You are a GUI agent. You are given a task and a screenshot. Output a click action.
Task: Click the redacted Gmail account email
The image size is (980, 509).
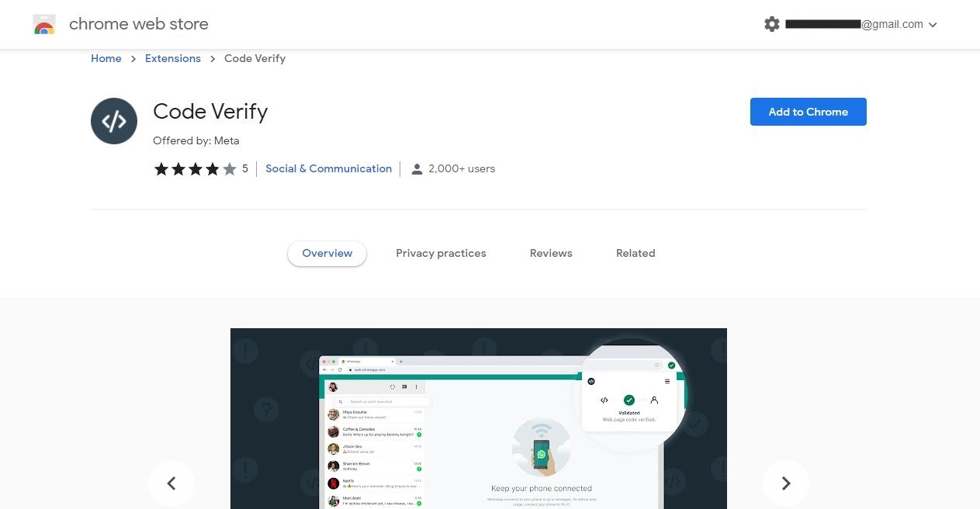pyautogui.click(x=854, y=24)
